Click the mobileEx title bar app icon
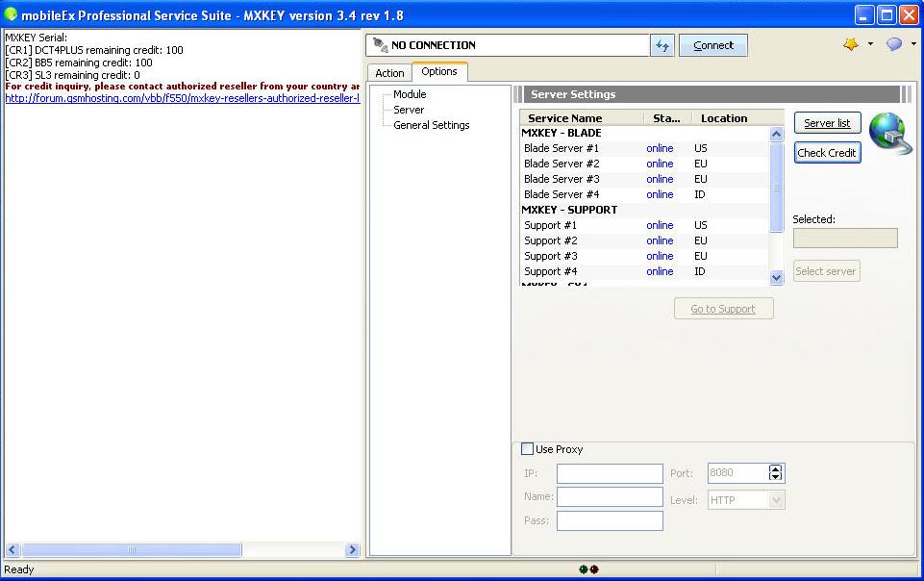Viewport: 924px width, 581px height. point(11,14)
